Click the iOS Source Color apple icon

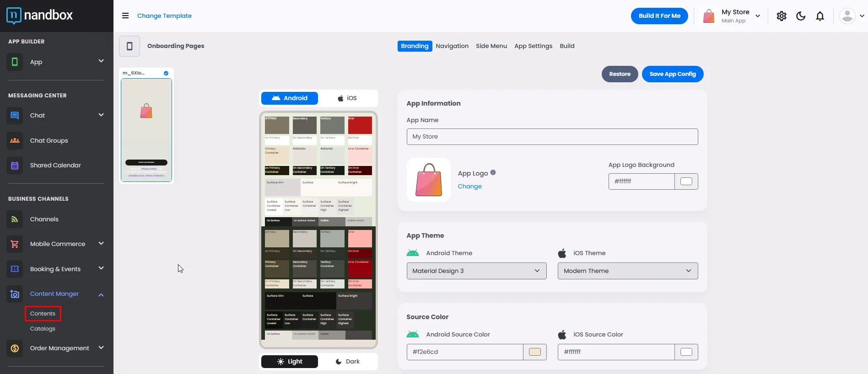pos(562,334)
